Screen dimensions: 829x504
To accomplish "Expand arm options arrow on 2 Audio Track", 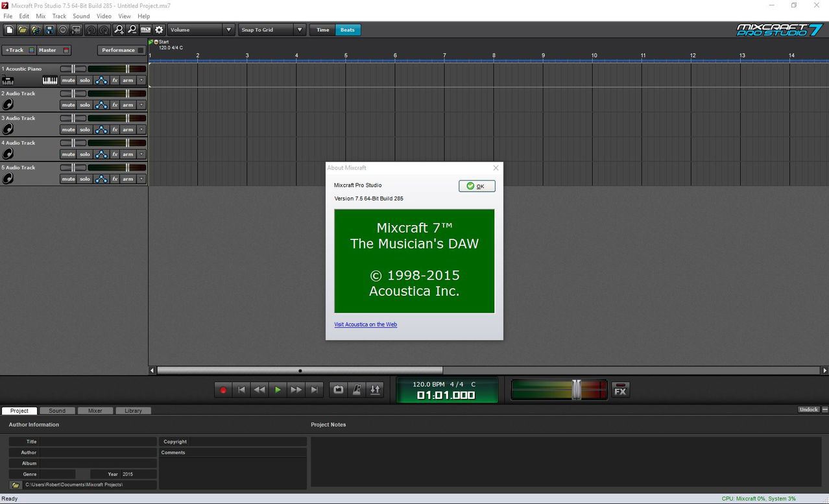I will pyautogui.click(x=141, y=105).
